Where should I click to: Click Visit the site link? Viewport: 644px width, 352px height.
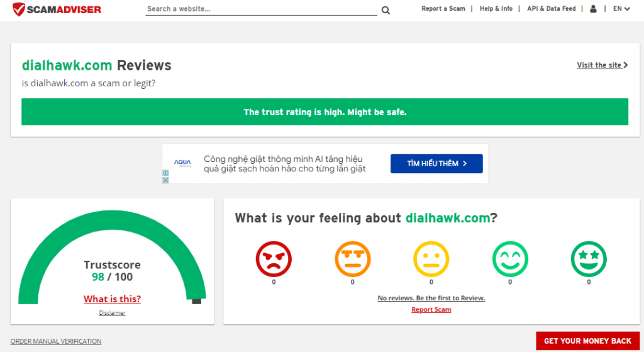click(602, 65)
